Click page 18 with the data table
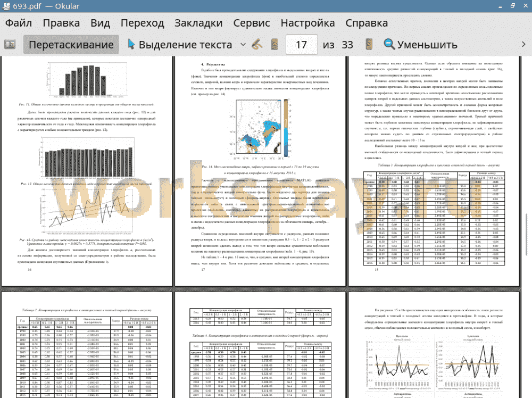The image size is (532, 398). (x=434, y=171)
